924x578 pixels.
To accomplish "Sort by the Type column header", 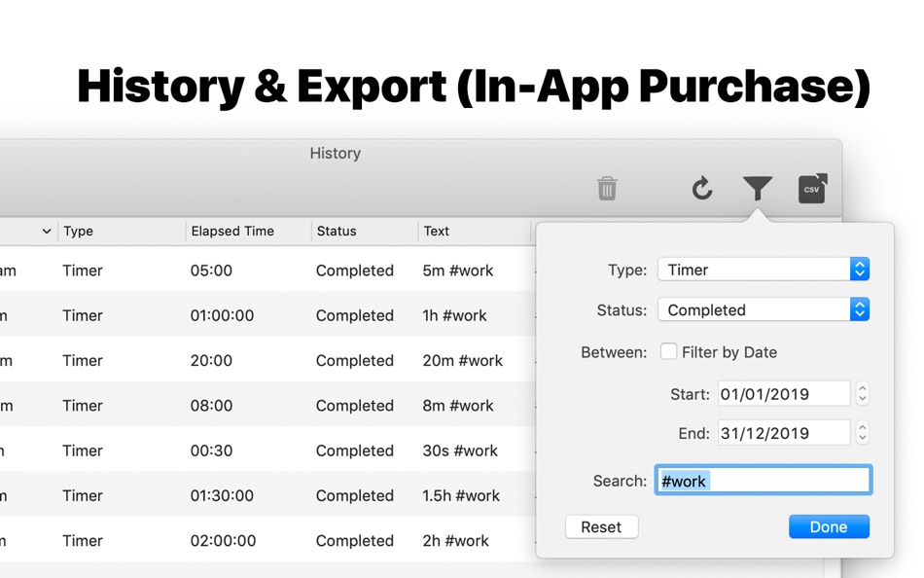I will click(x=122, y=232).
